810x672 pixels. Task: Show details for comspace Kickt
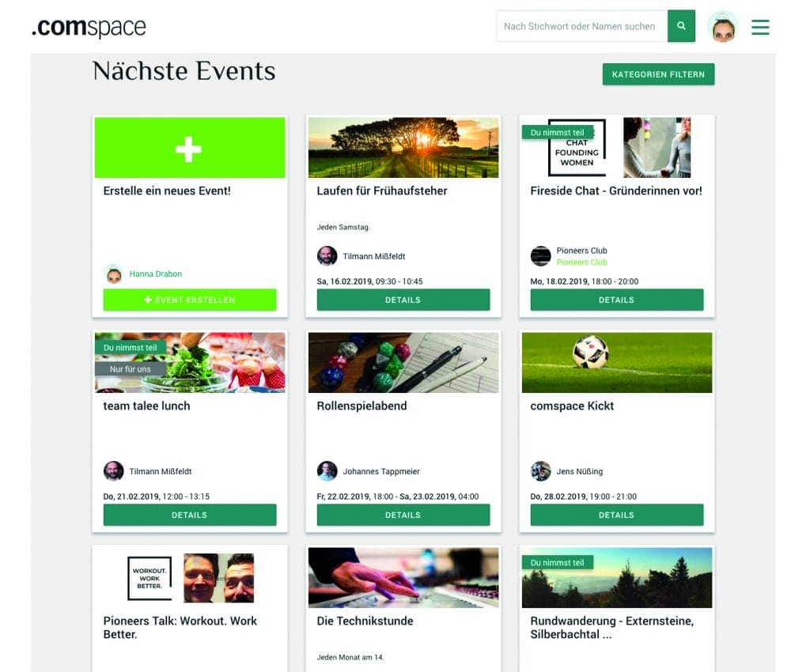click(616, 515)
